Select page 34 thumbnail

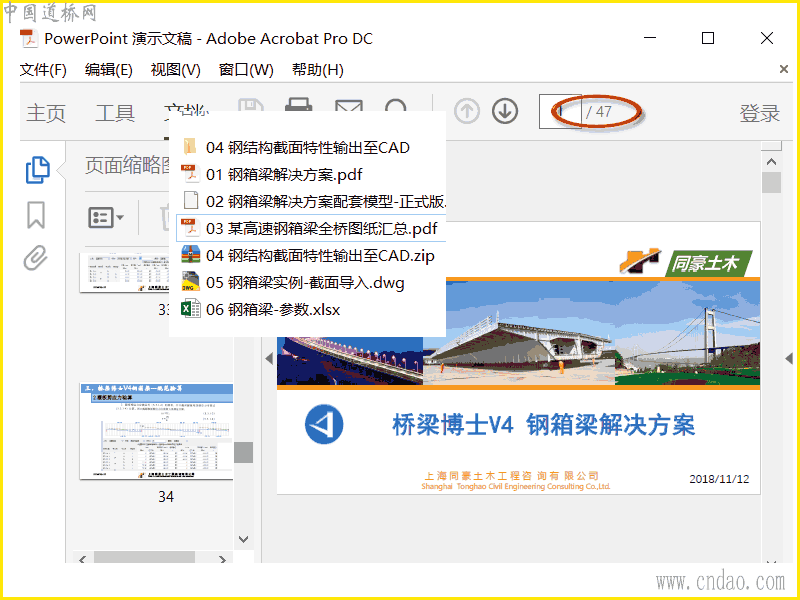tap(156, 432)
